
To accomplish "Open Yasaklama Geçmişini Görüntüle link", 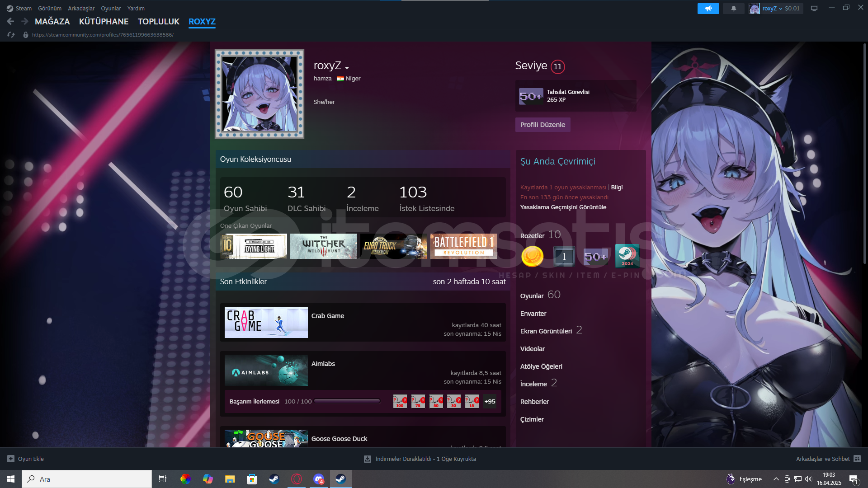I will point(563,207).
